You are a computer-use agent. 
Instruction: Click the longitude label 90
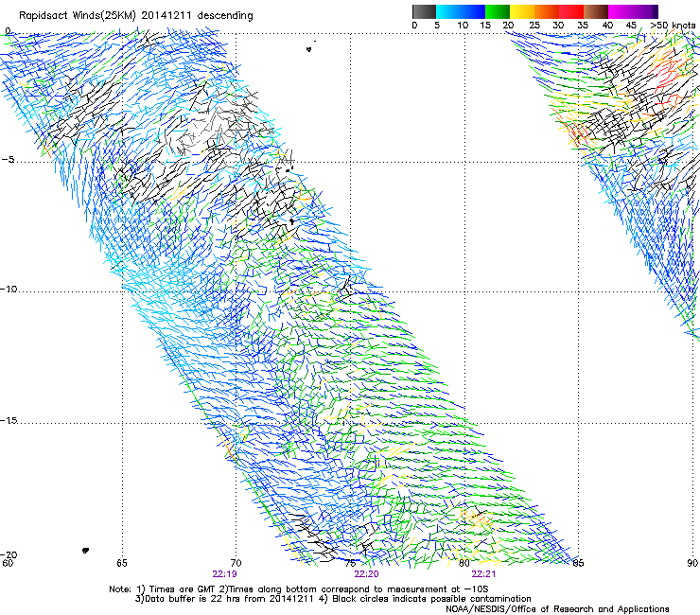click(692, 563)
